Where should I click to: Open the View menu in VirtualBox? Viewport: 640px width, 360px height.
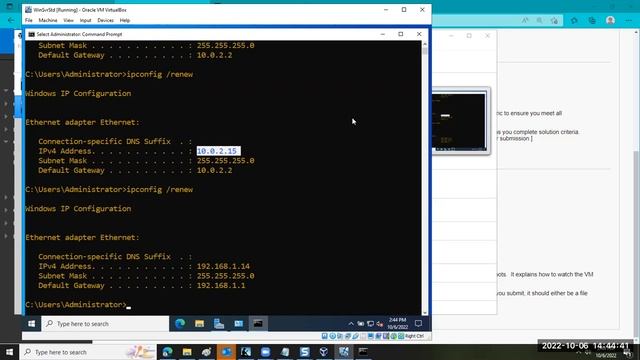coord(68,20)
